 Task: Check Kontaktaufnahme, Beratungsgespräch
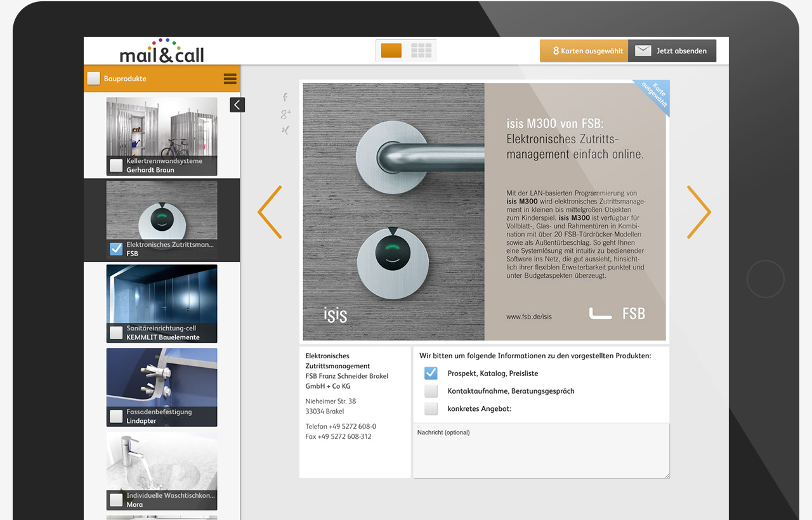click(x=431, y=391)
